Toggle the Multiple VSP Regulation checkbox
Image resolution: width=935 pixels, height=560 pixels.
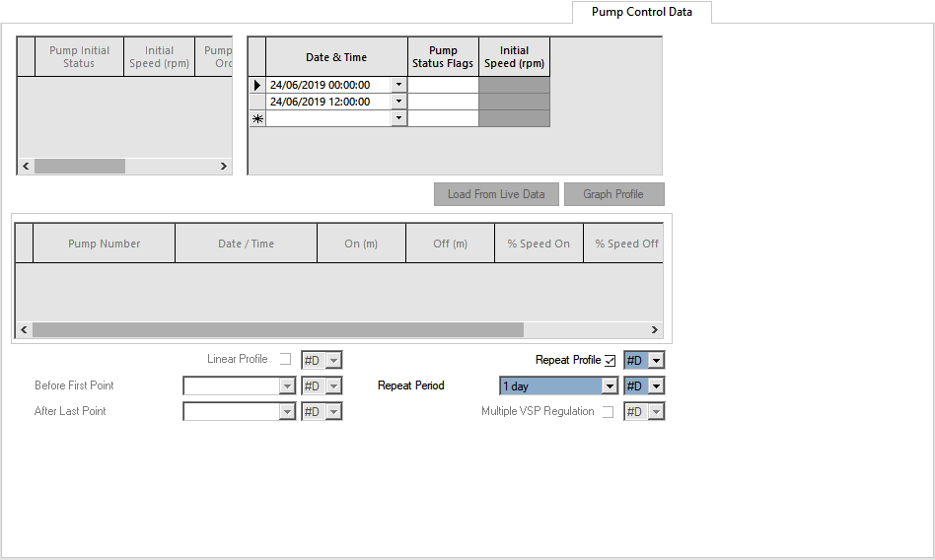(x=608, y=411)
